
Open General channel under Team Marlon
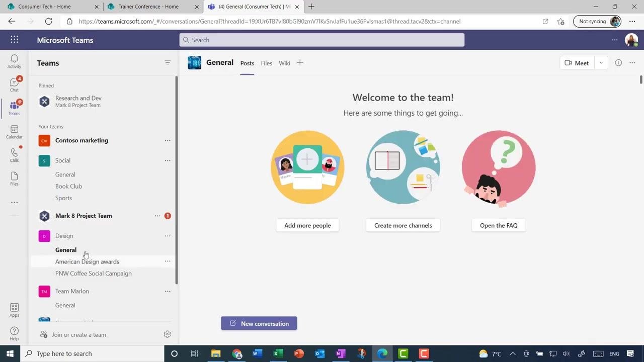pyautogui.click(x=65, y=305)
